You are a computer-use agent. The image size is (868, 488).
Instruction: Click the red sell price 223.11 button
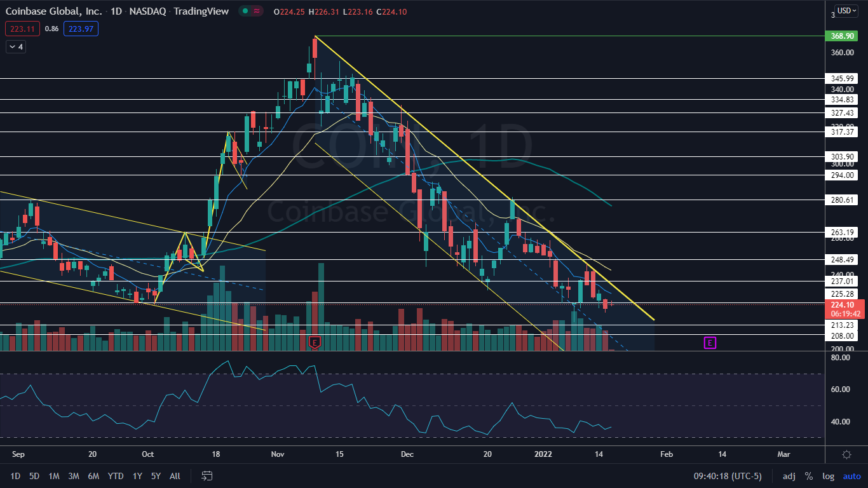click(22, 29)
